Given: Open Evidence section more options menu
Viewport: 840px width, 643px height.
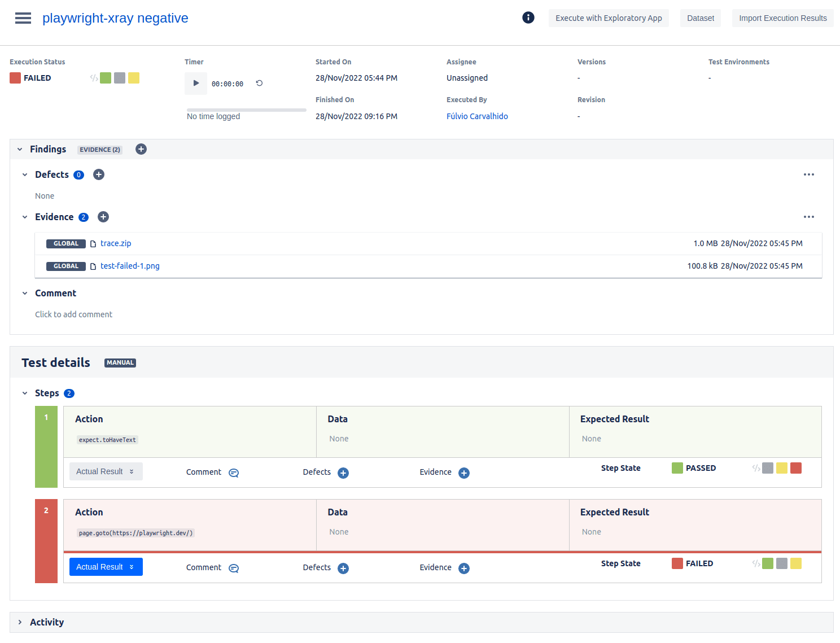Looking at the screenshot, I should [809, 217].
